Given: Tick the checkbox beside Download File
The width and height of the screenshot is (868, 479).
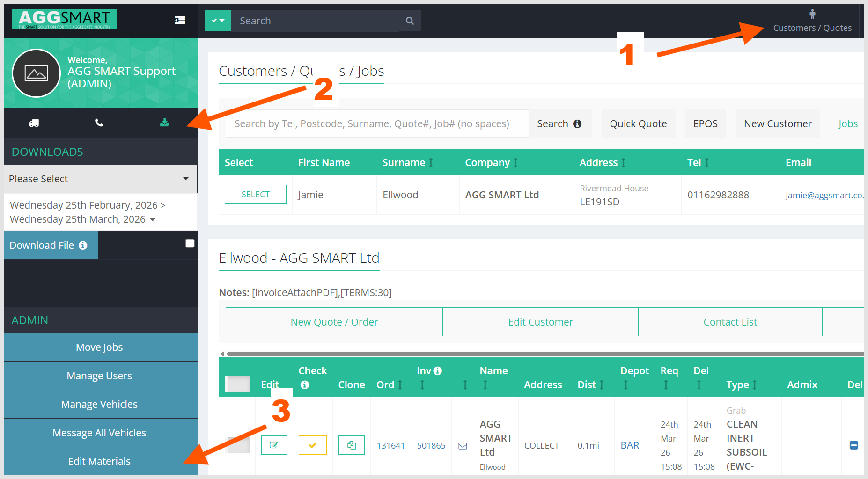Looking at the screenshot, I should point(190,243).
